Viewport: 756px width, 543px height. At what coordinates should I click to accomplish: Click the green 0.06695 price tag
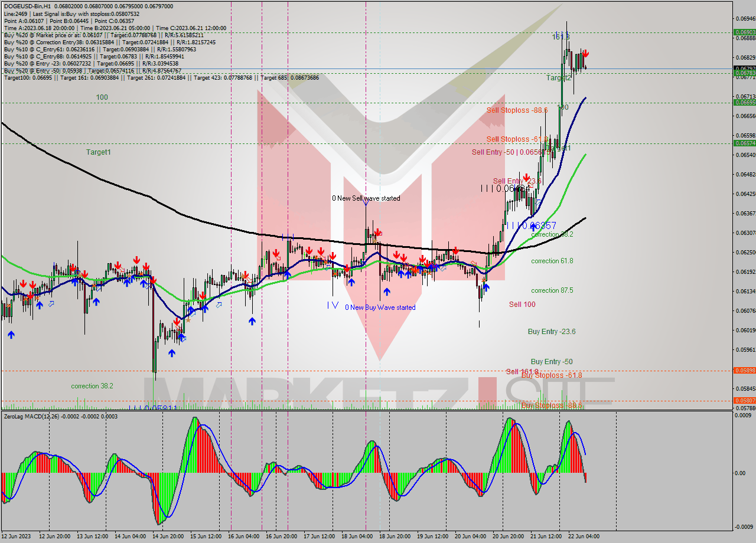[x=744, y=102]
